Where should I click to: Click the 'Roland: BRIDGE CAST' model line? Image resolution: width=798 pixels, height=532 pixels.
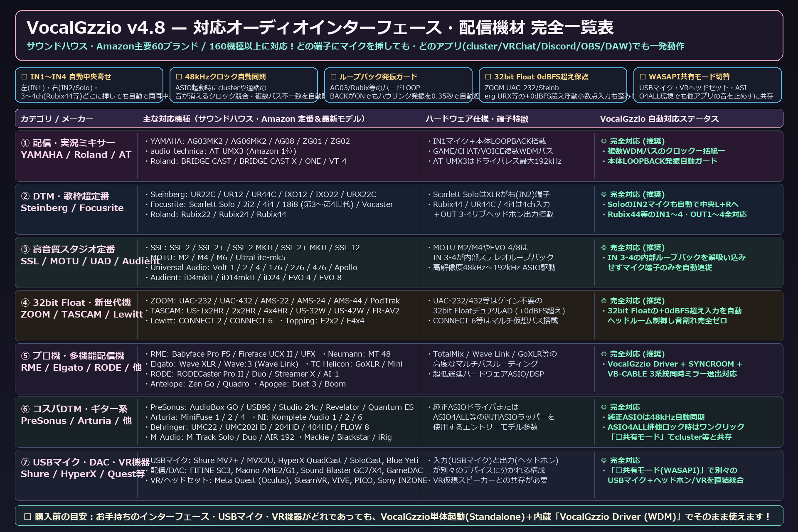tap(246, 161)
